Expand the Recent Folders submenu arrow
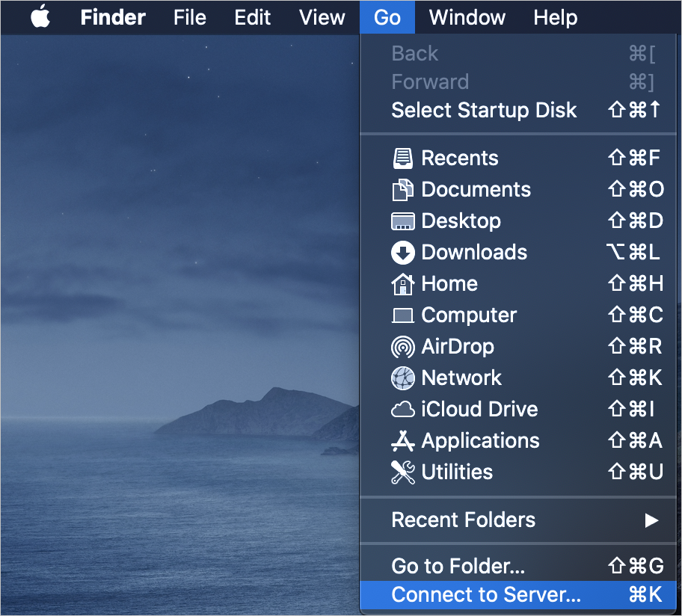Screen dimensions: 682x616 click(651, 520)
